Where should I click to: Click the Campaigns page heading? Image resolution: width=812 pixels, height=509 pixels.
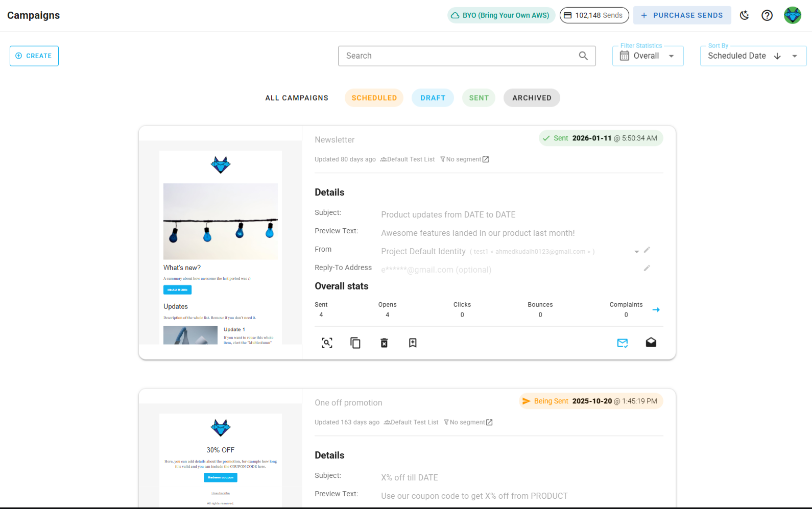tap(34, 15)
